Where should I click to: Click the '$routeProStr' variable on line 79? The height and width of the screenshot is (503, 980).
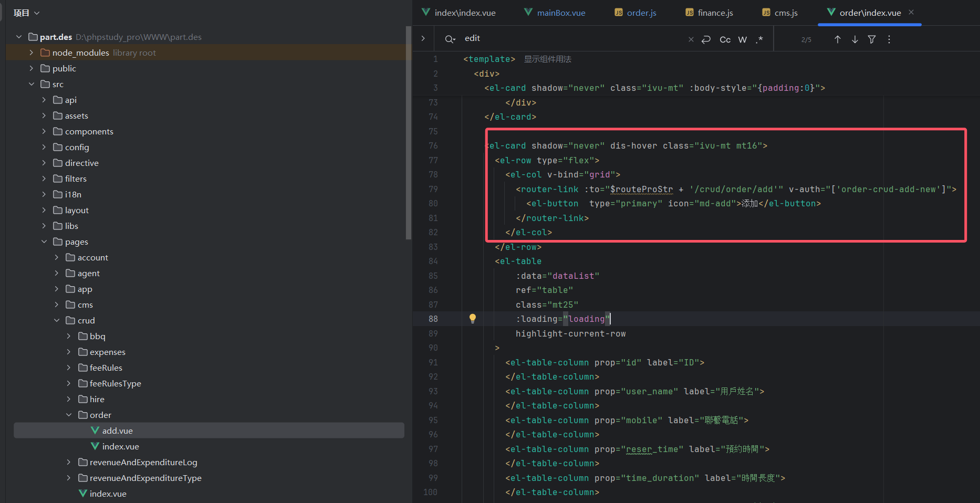point(641,189)
